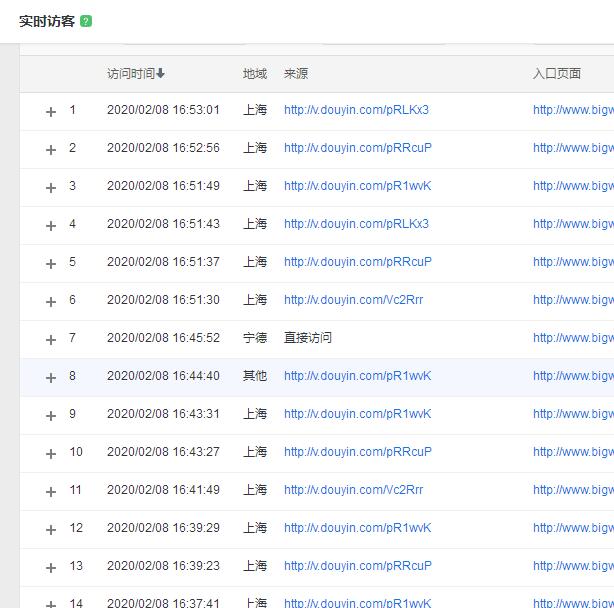Expand visitor row 11 details
Viewport: 614px width, 608px height.
51,492
